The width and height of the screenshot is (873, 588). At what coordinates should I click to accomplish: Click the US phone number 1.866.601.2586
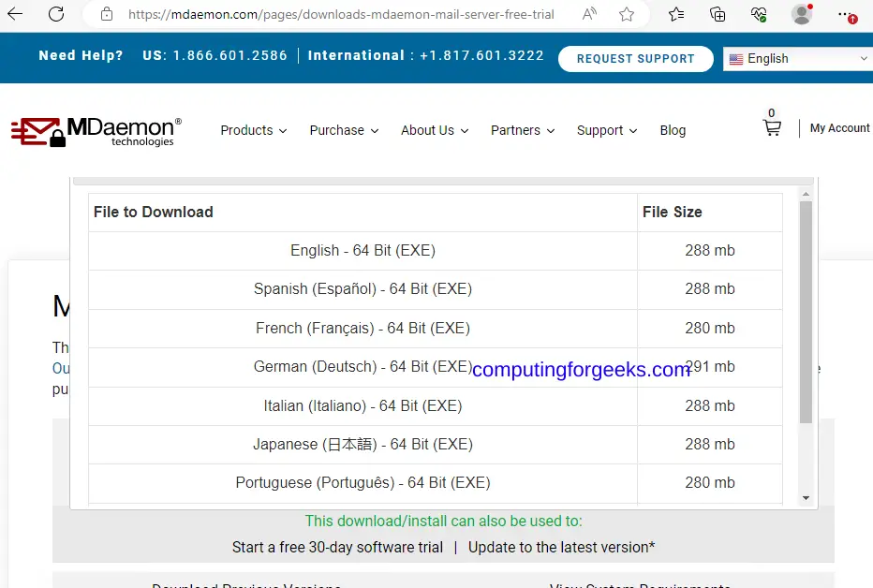click(229, 55)
